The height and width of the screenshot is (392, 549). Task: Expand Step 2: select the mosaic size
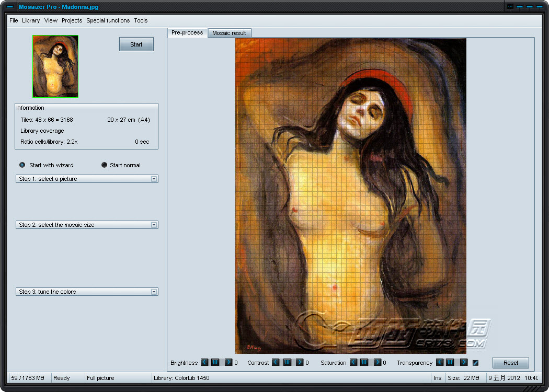coord(154,225)
